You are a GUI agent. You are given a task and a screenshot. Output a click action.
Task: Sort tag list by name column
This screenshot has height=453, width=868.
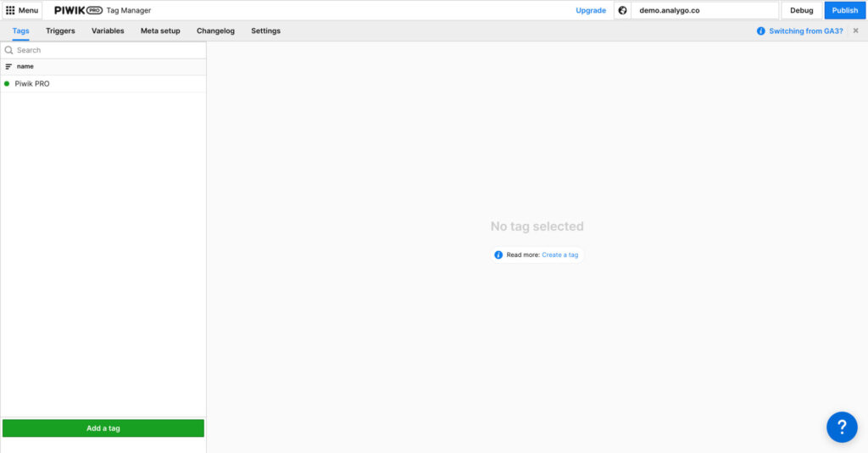click(25, 66)
